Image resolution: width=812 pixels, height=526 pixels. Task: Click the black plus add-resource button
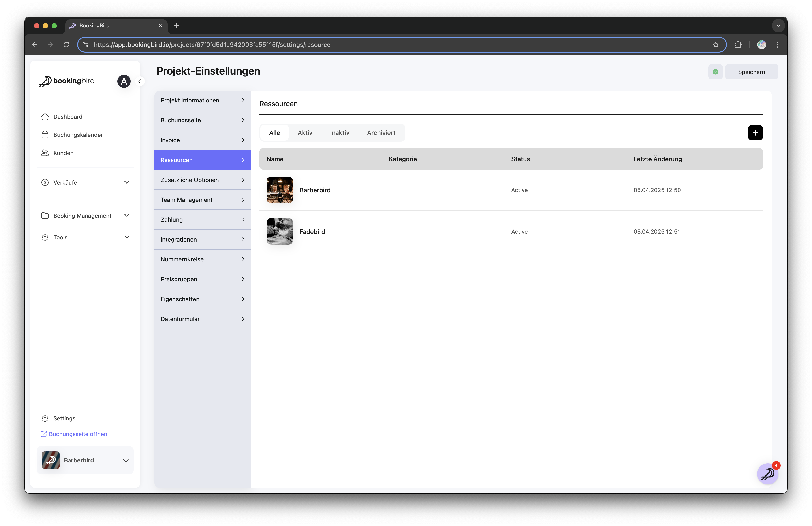(x=755, y=133)
